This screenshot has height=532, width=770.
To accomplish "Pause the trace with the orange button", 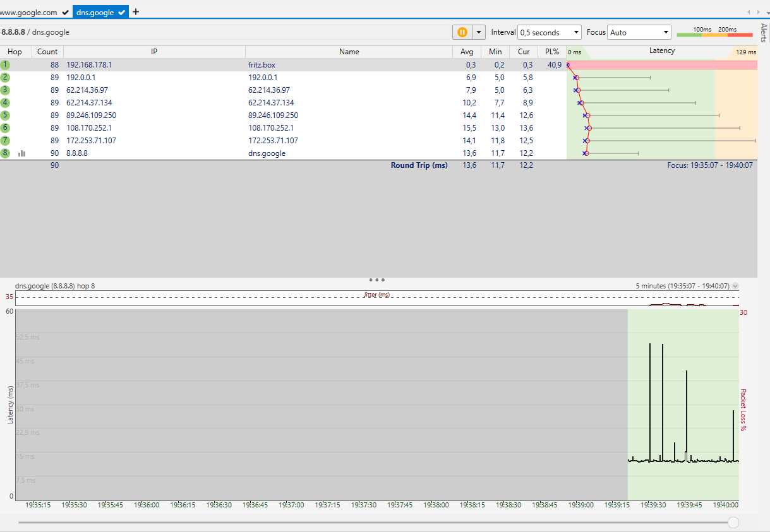I will click(462, 32).
